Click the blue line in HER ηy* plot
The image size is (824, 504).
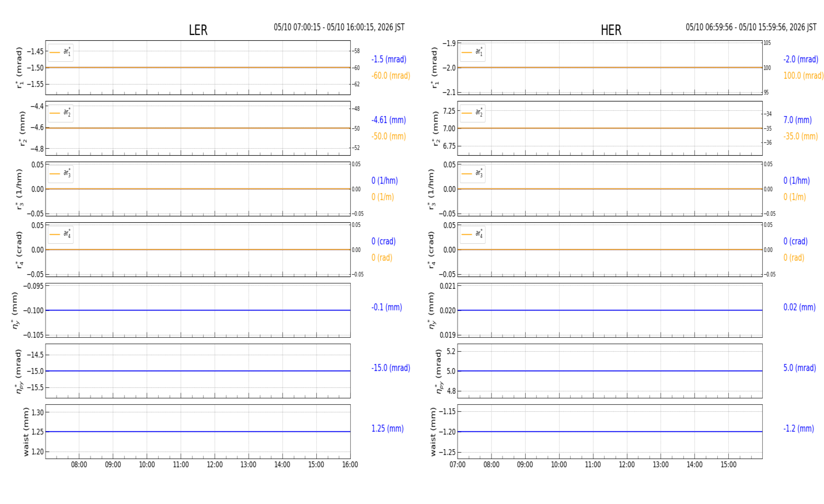tap(610, 310)
